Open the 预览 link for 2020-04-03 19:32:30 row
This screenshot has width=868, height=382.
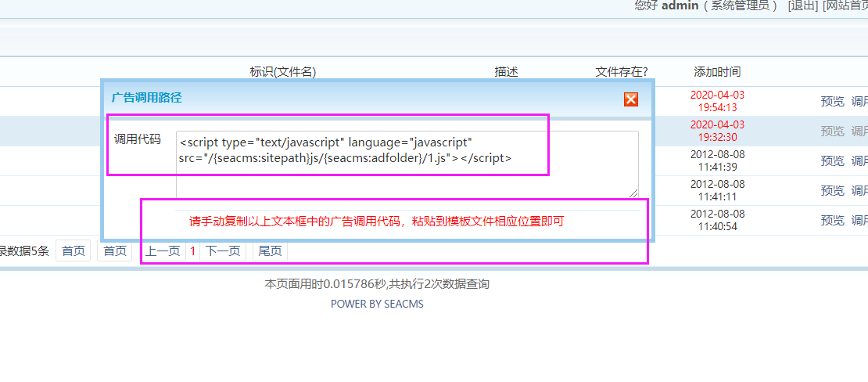[832, 131]
